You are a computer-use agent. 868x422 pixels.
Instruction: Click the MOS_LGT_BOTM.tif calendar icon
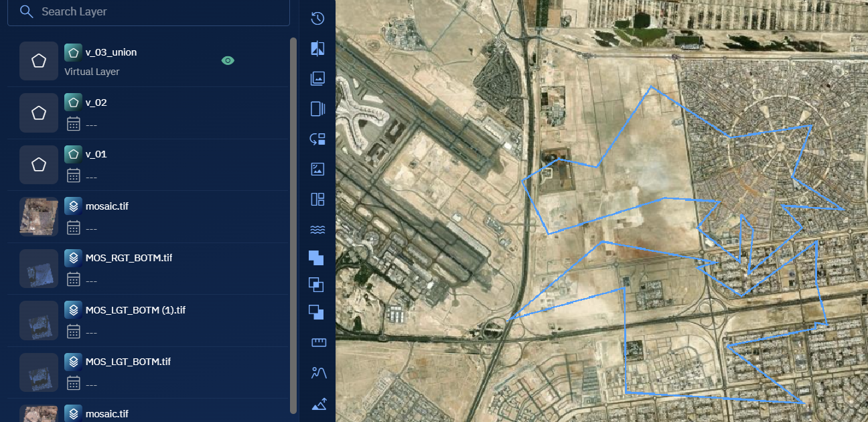[x=74, y=383]
